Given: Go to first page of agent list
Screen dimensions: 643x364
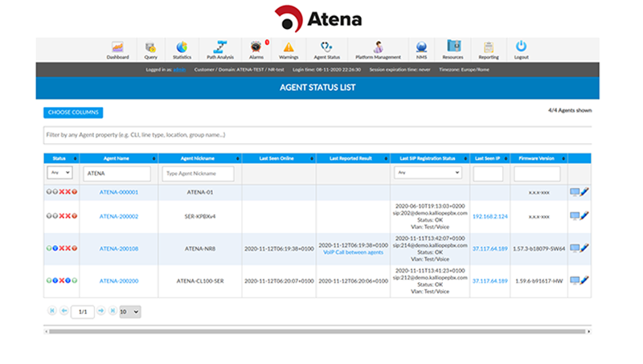Looking at the screenshot, I should (x=52, y=311).
